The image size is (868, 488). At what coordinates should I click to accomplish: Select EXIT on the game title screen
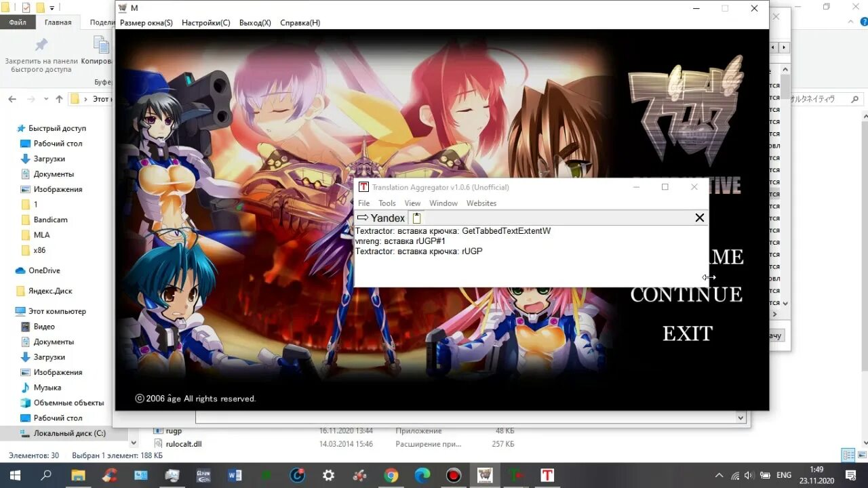tap(688, 333)
